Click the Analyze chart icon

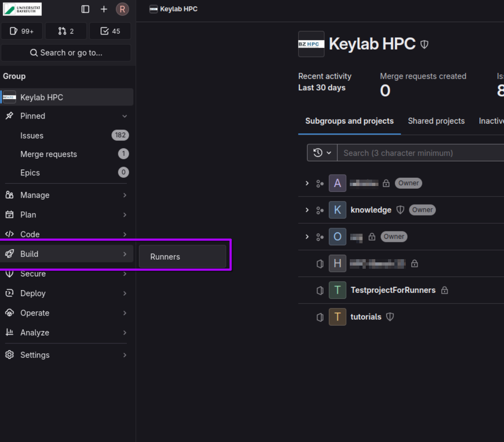tap(9, 332)
